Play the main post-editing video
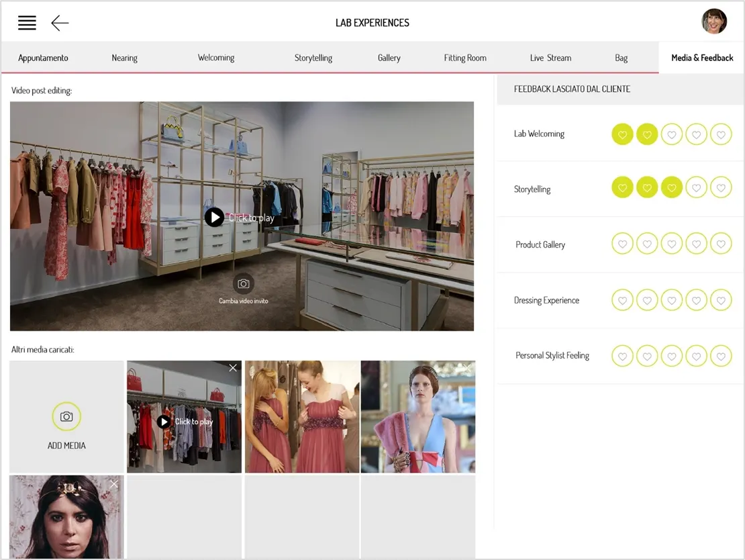 pos(214,218)
